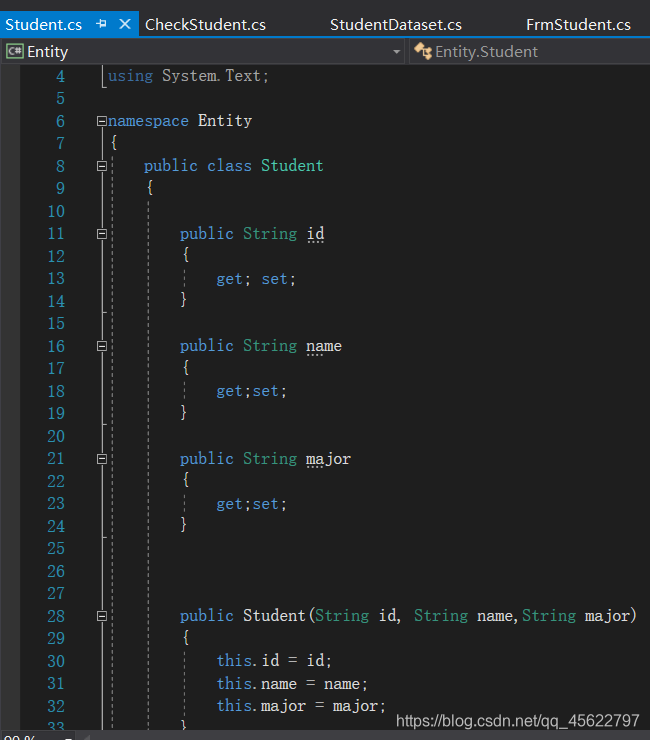Collapse the Student constructor block
Viewport: 650px width, 740px height.
[101, 616]
